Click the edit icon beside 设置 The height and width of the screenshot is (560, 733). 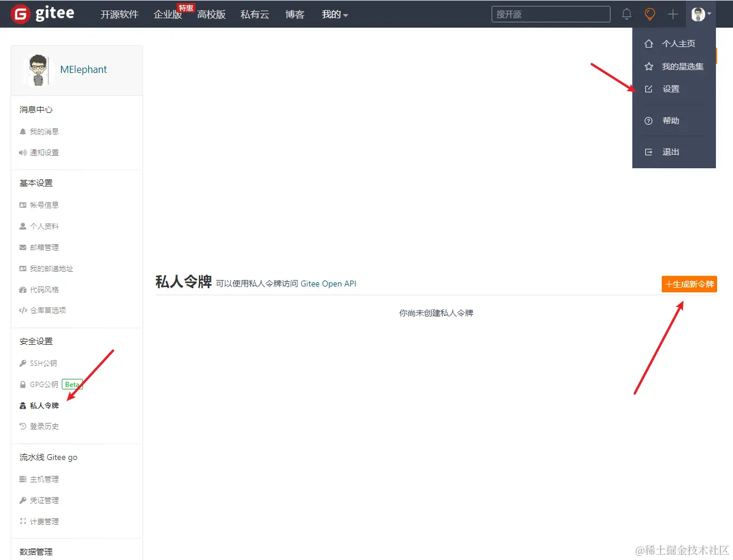[649, 89]
